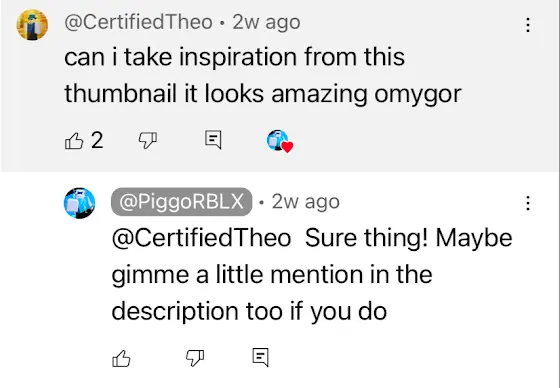Click reply icon under the PiggoRBLX reply
The image size is (560, 388).
point(260,357)
